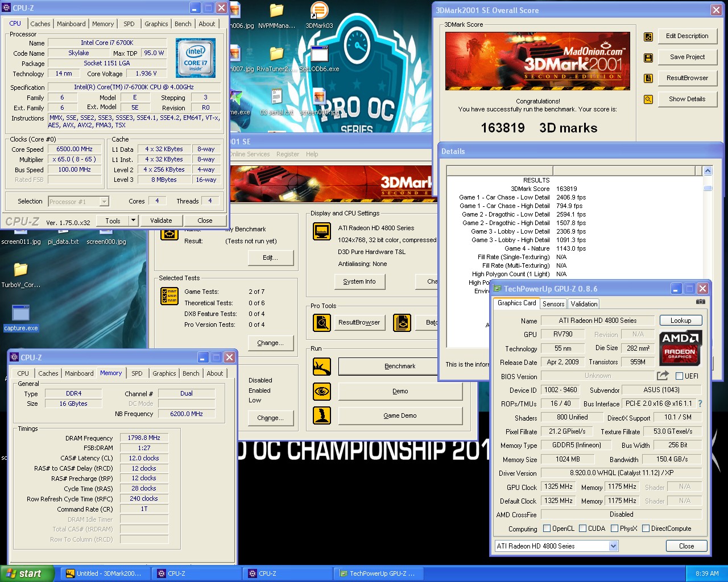Image resolution: width=728 pixels, height=582 pixels.
Task: Open the Processor #1 selection dropdown
Action: pyautogui.click(x=104, y=202)
